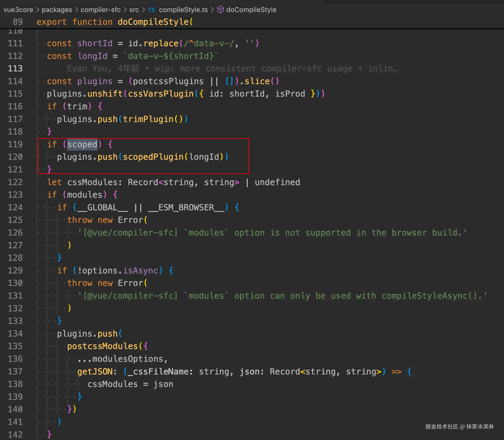Image resolution: width=504 pixels, height=440 pixels.
Task: Open packages breadcrumb segment
Action: (x=57, y=10)
